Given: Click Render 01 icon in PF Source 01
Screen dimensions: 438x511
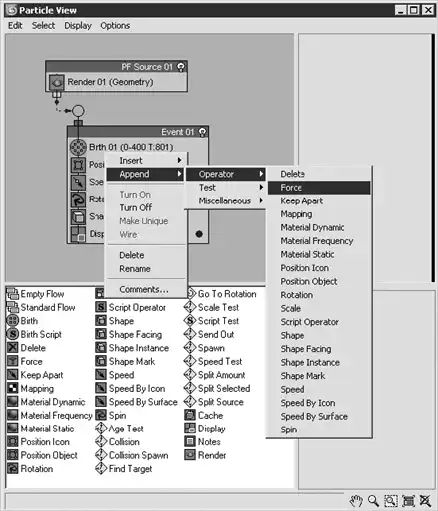Looking at the screenshot, I should (x=57, y=82).
